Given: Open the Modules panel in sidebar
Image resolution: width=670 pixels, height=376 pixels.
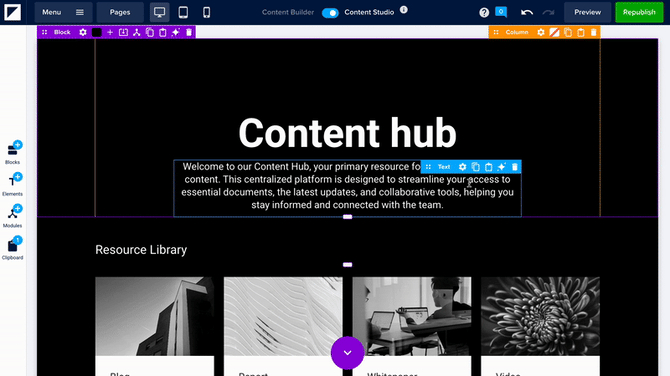Looking at the screenshot, I should pyautogui.click(x=13, y=216).
